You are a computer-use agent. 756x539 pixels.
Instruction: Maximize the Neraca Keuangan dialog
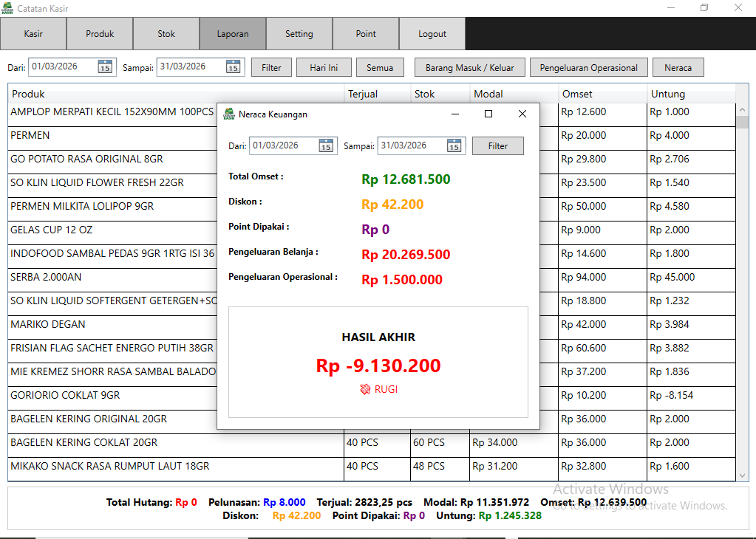[488, 114]
